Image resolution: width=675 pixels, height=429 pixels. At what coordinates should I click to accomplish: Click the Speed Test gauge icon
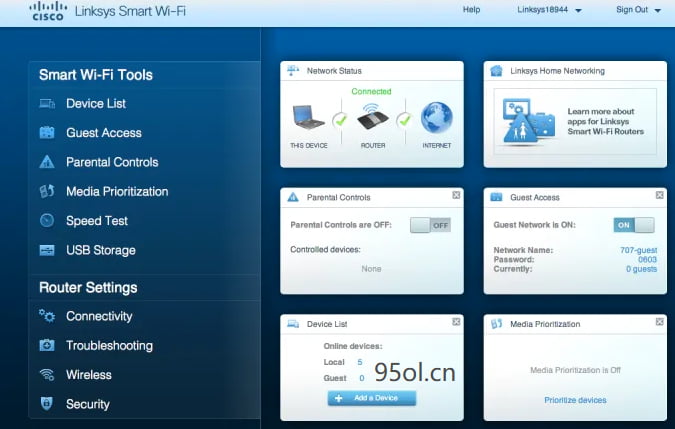47,221
